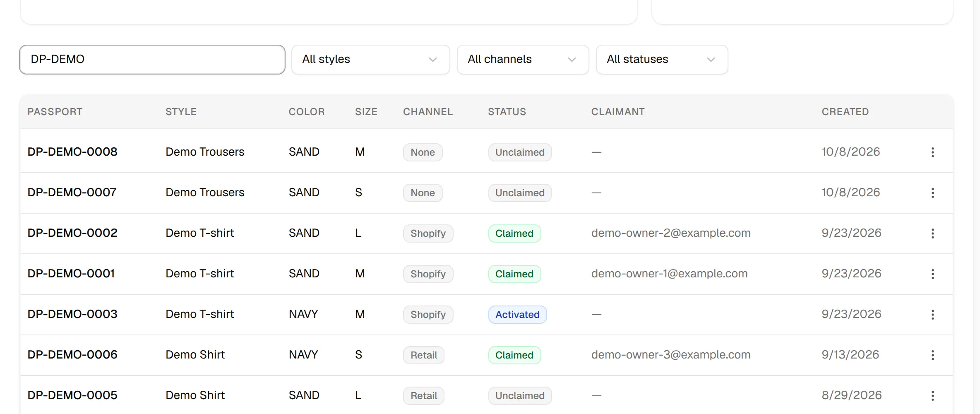Expand the All channels dropdown

click(523, 59)
